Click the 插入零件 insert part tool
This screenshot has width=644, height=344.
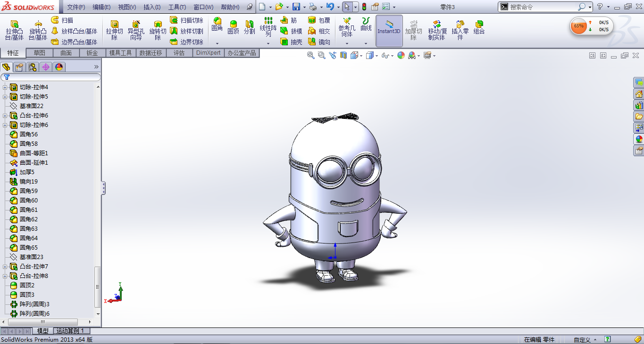click(460, 30)
